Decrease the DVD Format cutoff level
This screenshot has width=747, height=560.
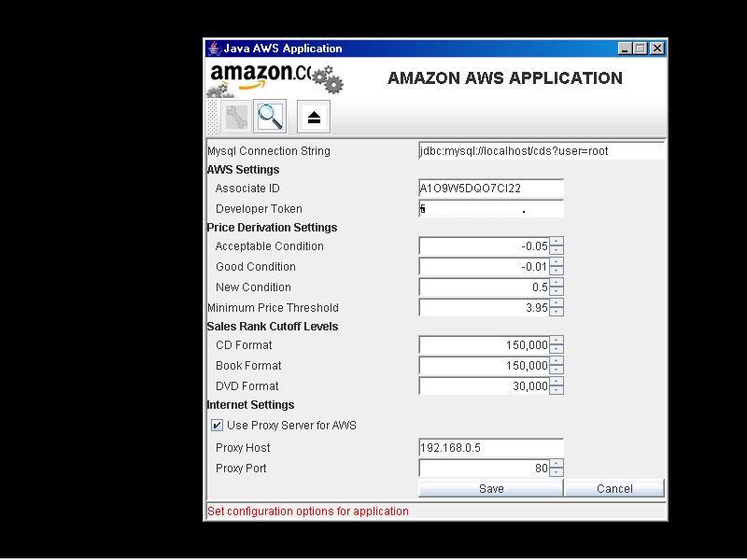[556, 390]
